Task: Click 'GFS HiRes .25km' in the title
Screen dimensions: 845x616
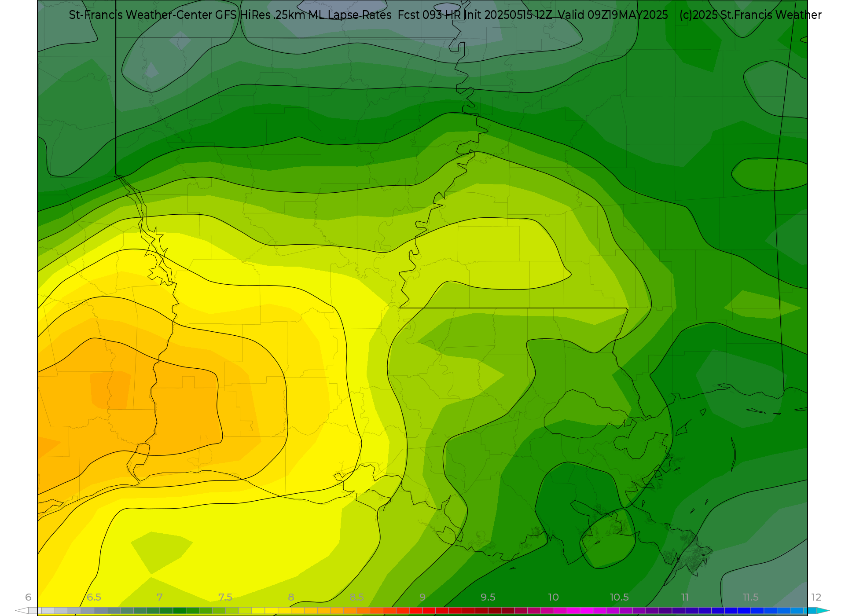Action: click(x=261, y=15)
